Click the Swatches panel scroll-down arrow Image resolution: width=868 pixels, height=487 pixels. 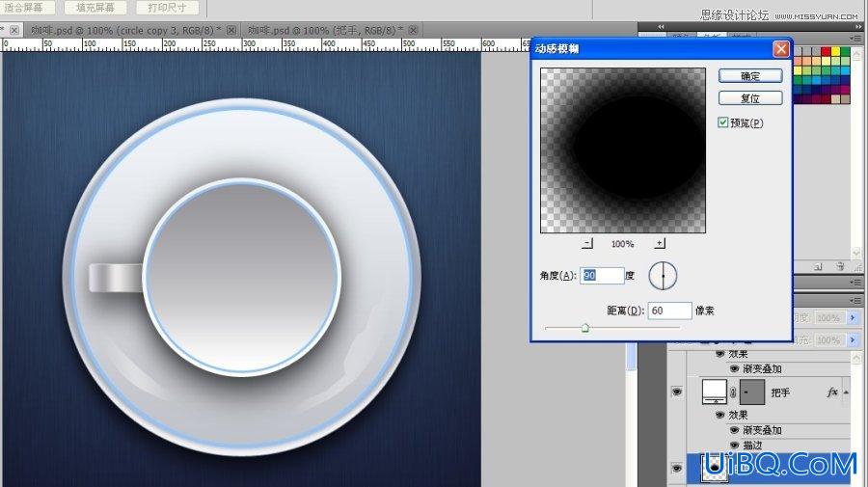coord(857,252)
